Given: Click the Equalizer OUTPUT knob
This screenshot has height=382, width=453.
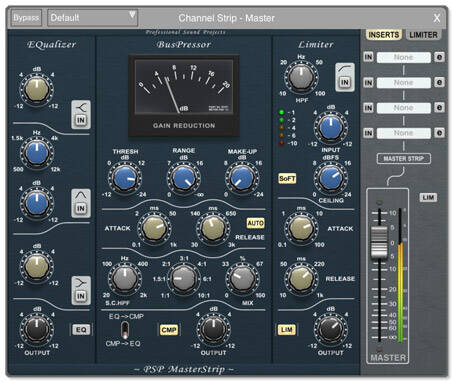Looking at the screenshot, I should (x=37, y=329).
